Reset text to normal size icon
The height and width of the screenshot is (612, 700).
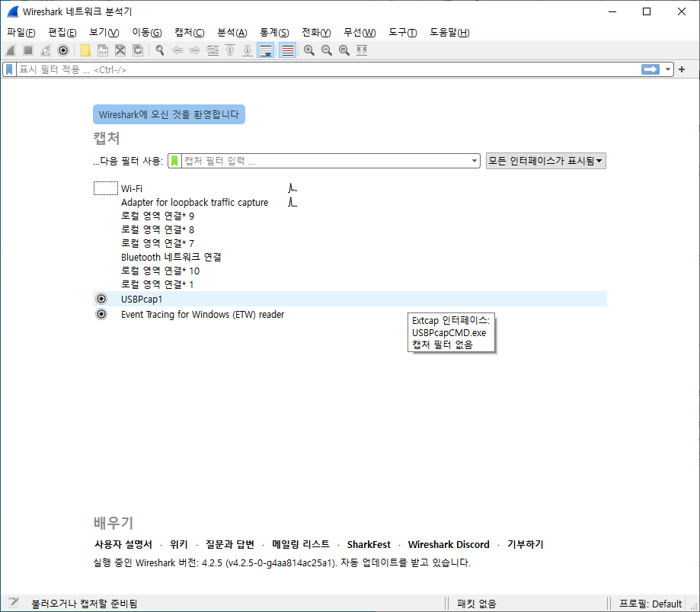(344, 50)
